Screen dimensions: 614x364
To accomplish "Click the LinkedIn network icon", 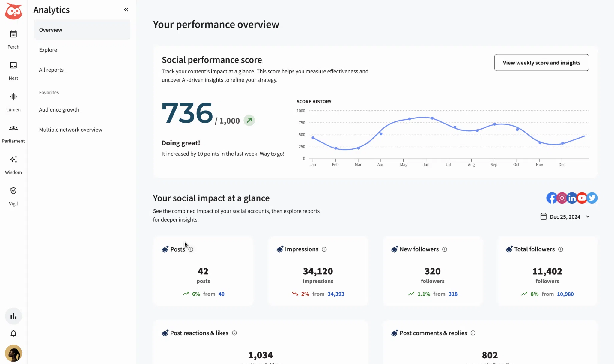I will pos(572,198).
